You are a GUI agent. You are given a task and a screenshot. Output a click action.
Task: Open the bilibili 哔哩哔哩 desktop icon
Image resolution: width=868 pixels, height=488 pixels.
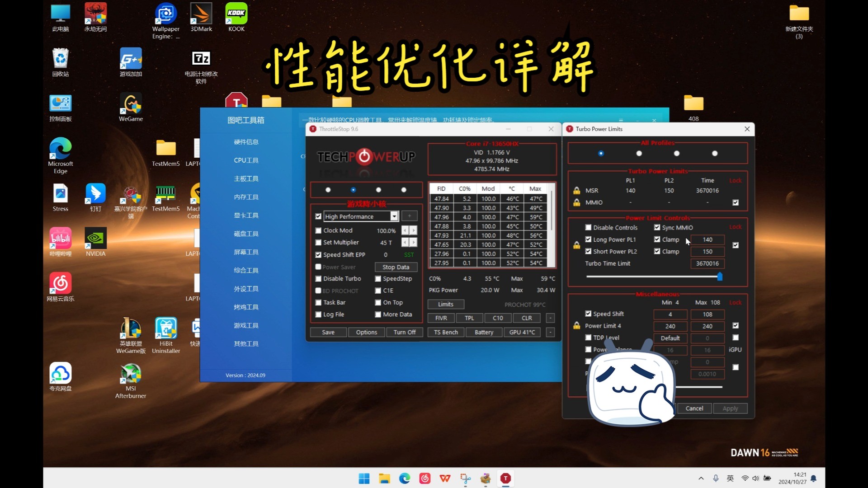61,242
